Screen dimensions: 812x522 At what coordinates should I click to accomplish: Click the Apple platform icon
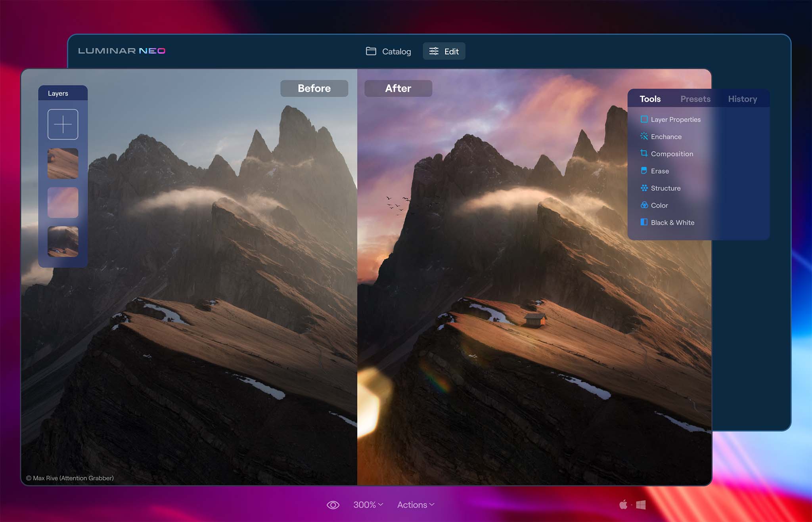coord(623,505)
